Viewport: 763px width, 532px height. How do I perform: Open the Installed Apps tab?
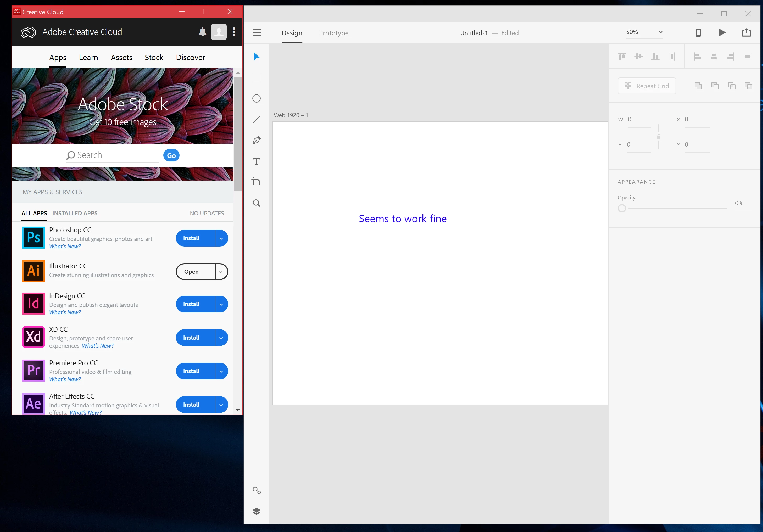[75, 213]
